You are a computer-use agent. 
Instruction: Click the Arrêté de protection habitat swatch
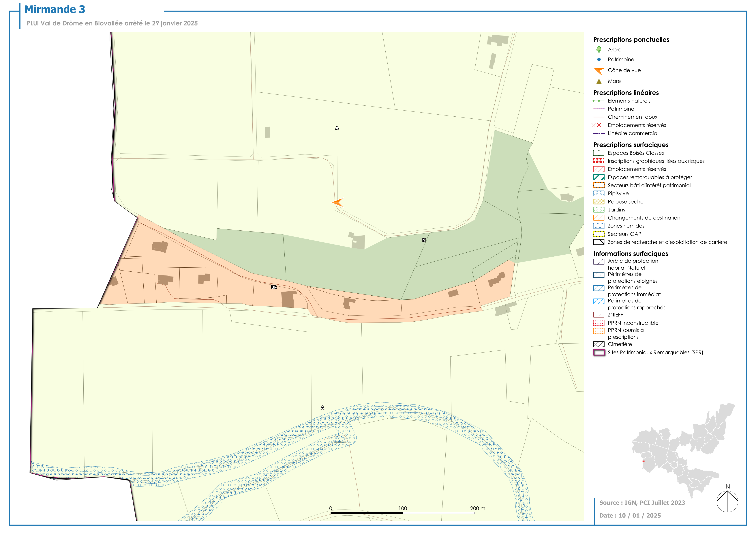click(x=599, y=262)
